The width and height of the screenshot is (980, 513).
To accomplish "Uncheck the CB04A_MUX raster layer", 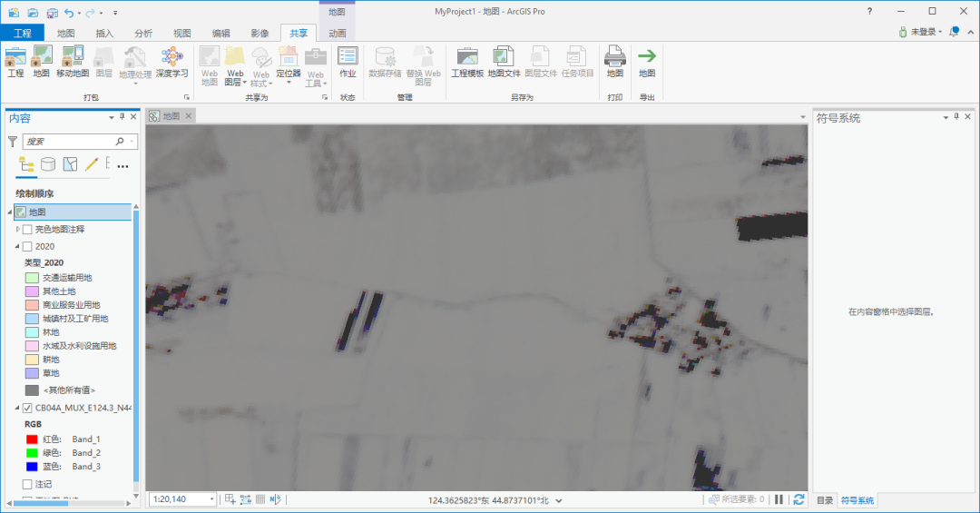I will tap(27, 409).
